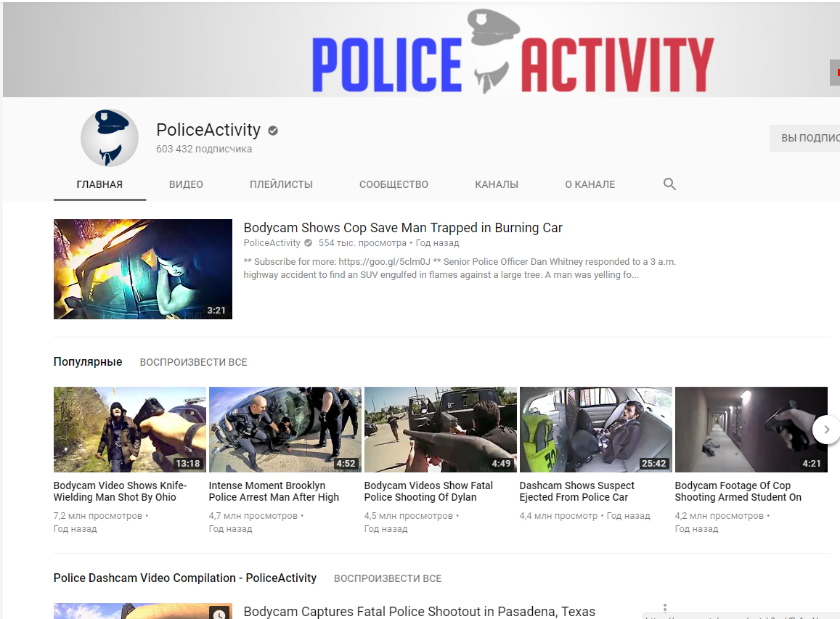
Task: Click the Pasadena shootout video thumbnail
Action: [x=143, y=611]
